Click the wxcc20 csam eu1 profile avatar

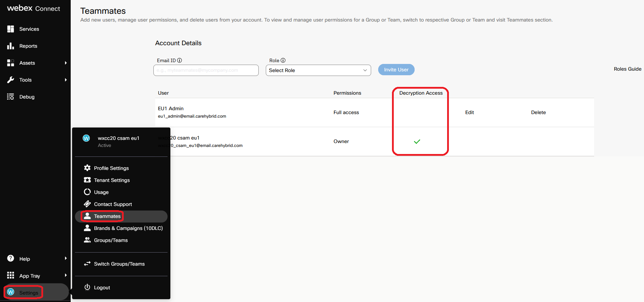coord(86,138)
